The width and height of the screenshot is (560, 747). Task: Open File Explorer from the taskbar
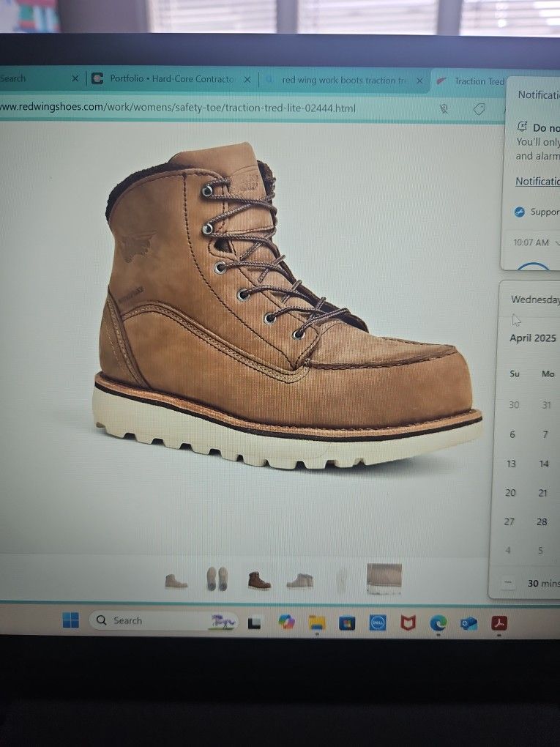pos(317,622)
